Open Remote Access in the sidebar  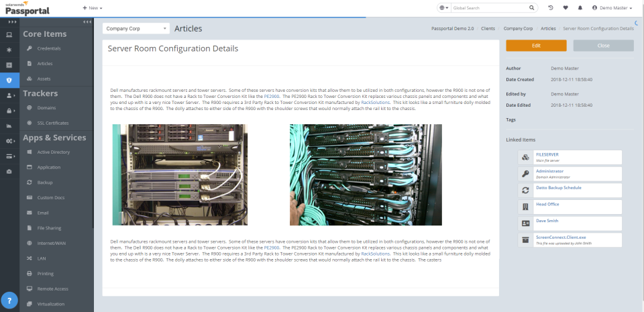point(52,289)
